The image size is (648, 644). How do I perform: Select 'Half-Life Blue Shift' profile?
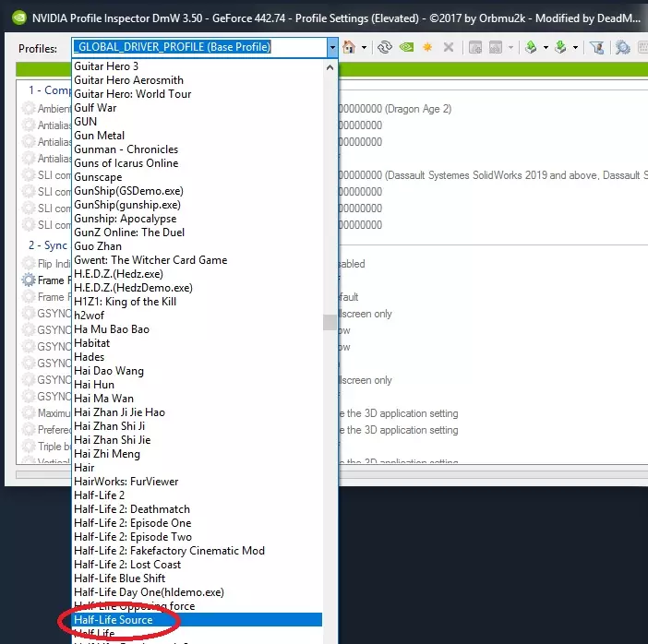click(198, 578)
